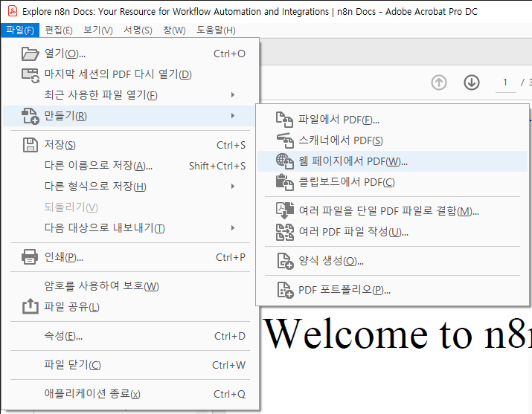This screenshot has height=414, width=532.
Task: Click the floppy disk save icon
Action: 31,145
